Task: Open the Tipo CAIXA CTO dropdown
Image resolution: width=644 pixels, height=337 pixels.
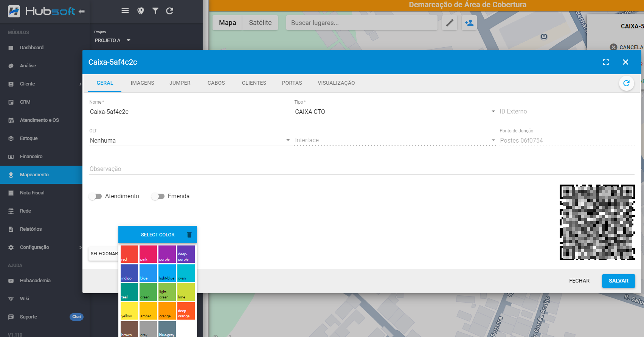Action: [395, 112]
